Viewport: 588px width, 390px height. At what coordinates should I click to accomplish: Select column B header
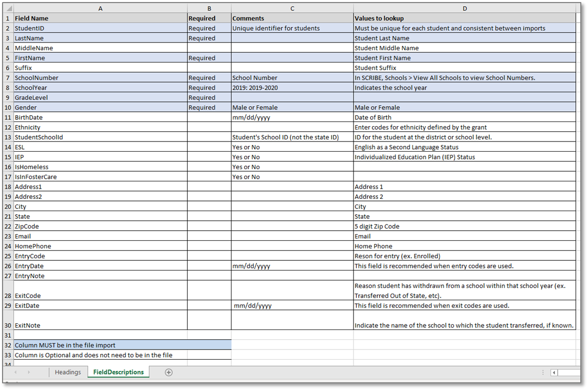pyautogui.click(x=209, y=8)
